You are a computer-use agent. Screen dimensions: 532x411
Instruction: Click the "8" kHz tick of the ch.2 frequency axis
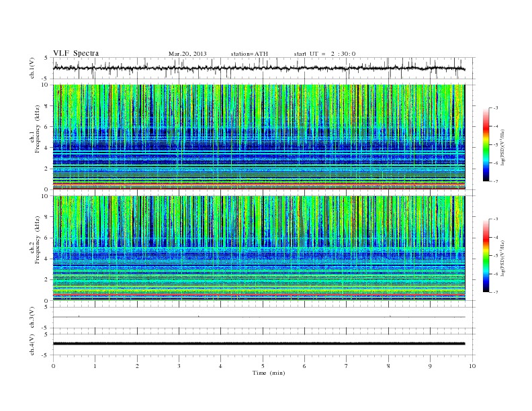point(46,217)
